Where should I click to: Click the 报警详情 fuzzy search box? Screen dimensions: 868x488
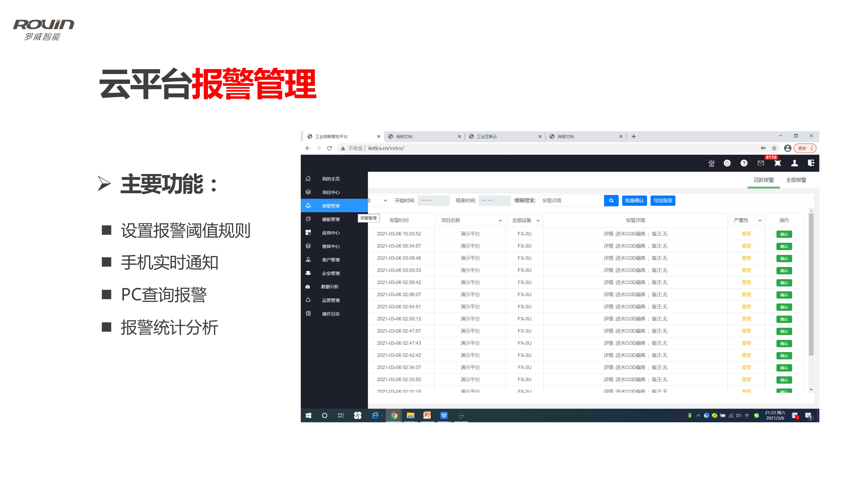(x=571, y=200)
